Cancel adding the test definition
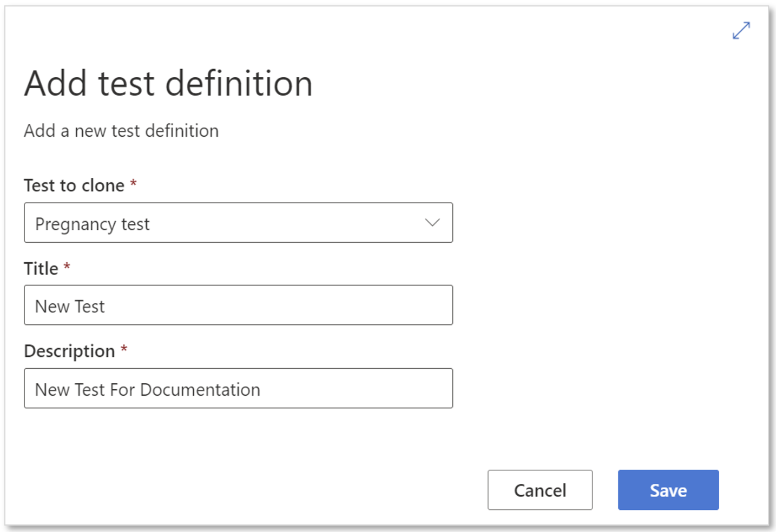Viewport: 776px width, 532px height. click(x=540, y=490)
